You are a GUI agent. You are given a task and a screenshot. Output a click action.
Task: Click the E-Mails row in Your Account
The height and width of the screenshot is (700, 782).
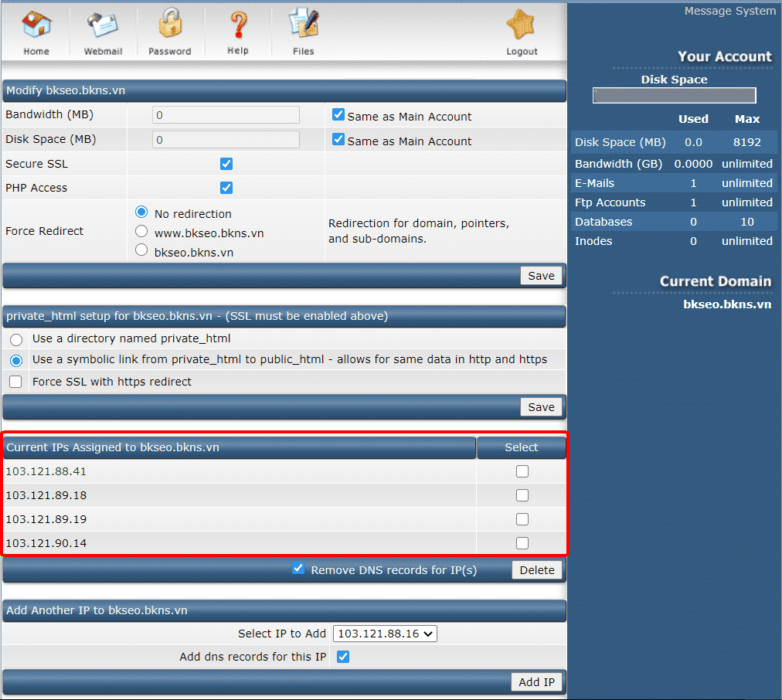[x=674, y=183]
